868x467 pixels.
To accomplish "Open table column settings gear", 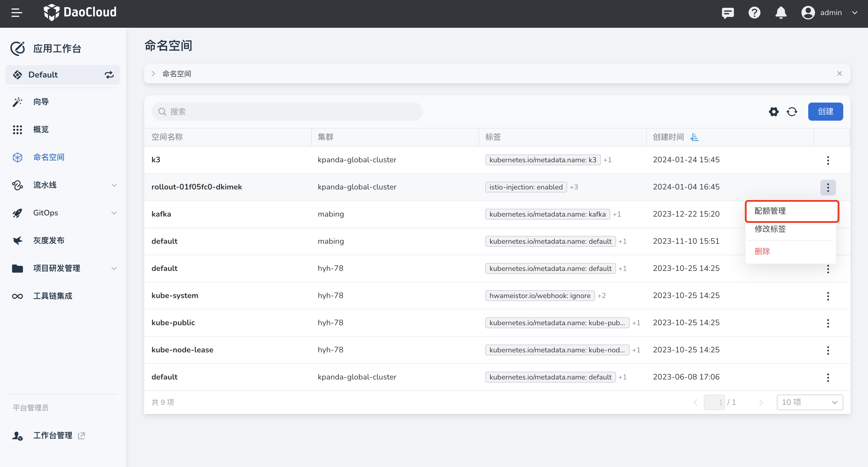I will [774, 111].
